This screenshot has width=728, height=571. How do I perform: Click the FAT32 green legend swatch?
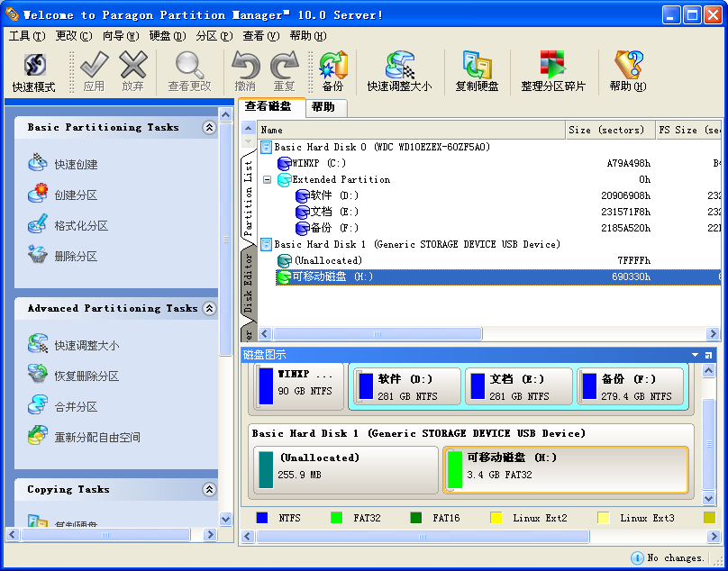pyautogui.click(x=337, y=518)
